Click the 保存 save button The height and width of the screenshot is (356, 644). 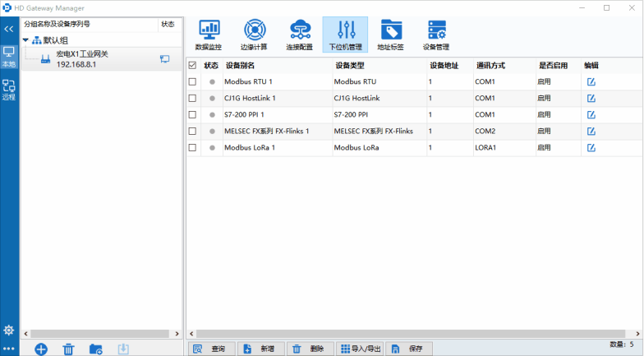coord(408,349)
